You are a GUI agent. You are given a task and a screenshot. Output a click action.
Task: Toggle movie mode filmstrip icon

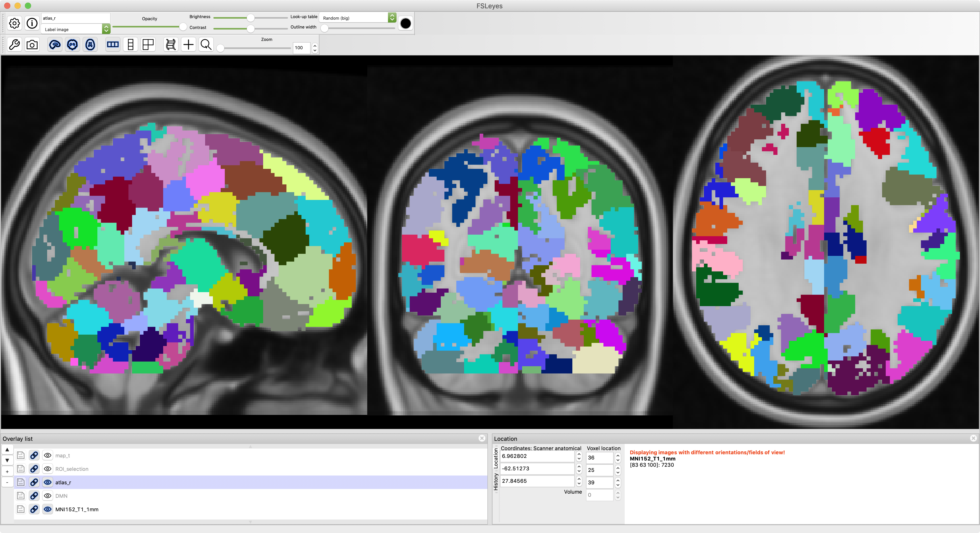click(x=171, y=45)
